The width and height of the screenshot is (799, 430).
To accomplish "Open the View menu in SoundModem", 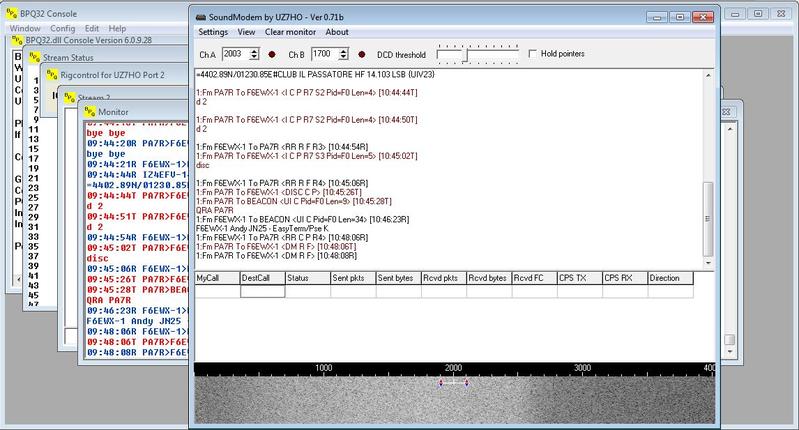I will [246, 32].
